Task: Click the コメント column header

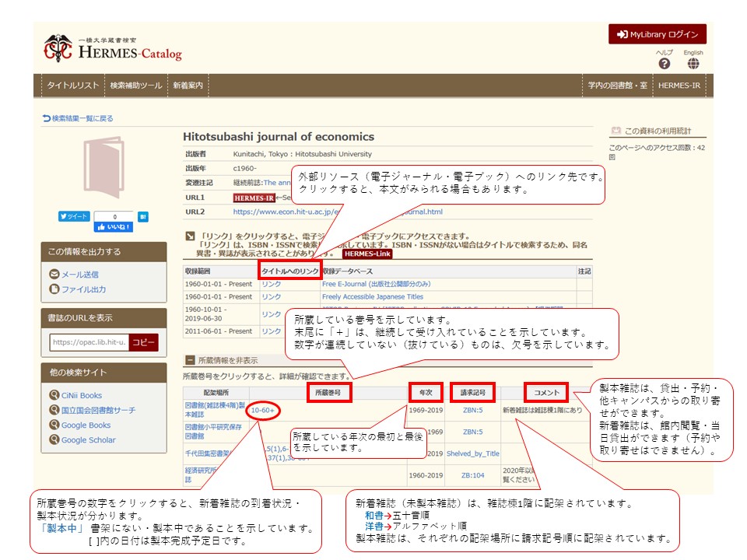Action: (546, 392)
